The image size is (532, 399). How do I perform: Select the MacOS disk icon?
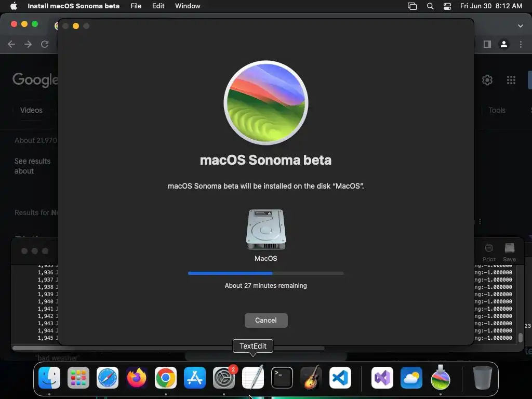click(x=265, y=229)
